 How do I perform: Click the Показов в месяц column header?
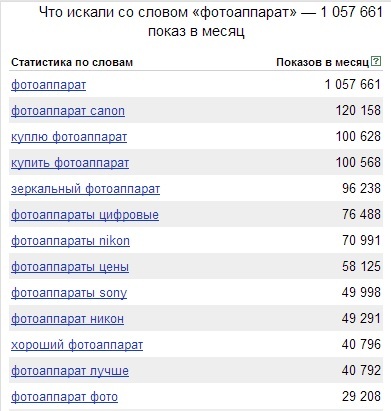click(x=323, y=62)
